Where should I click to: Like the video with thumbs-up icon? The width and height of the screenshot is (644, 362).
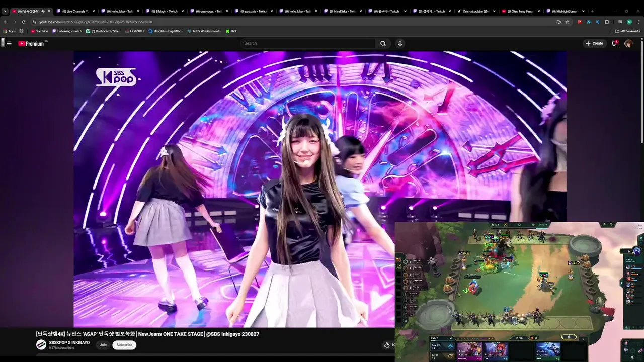[x=387, y=345]
